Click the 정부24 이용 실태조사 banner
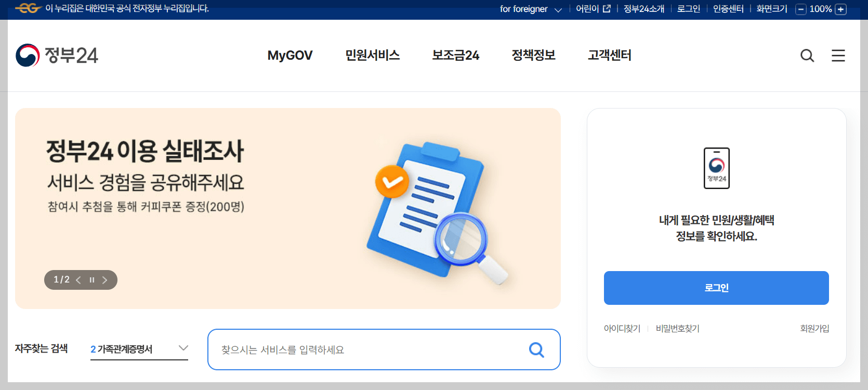 [x=288, y=209]
